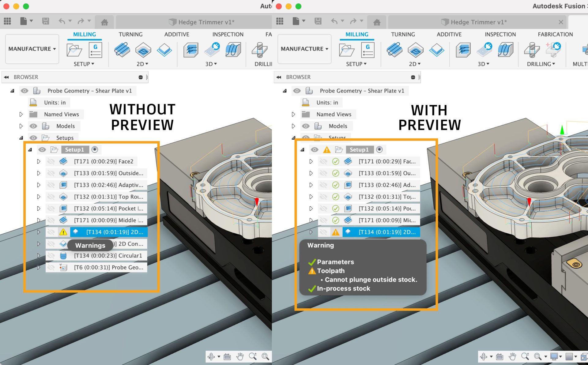Open the MANUFACTURE workspace dropdown in right window
The image size is (588, 365).
pos(304,49)
